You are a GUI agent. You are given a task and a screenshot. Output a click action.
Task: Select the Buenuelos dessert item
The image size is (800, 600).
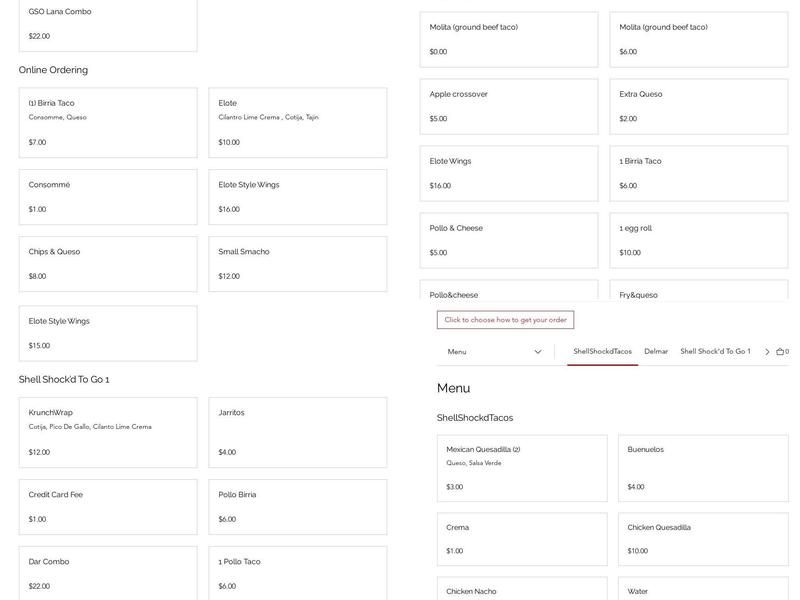click(x=702, y=468)
